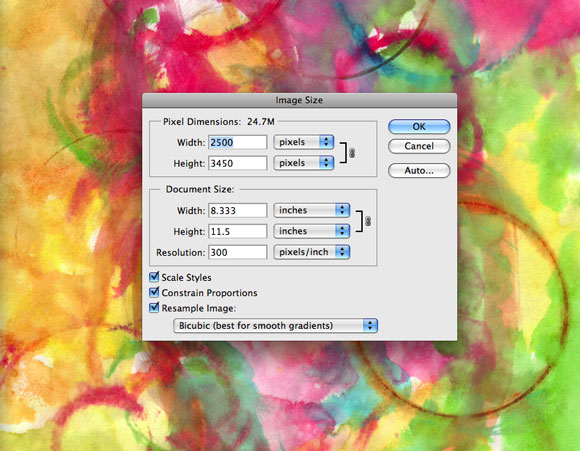Open pixel Width units dropdown
The image size is (580, 451).
click(304, 142)
